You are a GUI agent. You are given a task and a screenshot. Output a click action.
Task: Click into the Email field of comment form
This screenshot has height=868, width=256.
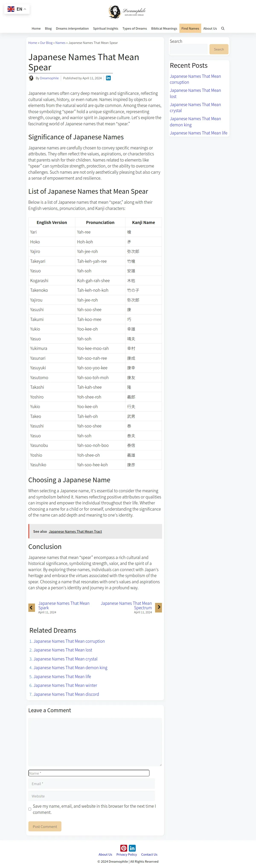click(x=91, y=783)
